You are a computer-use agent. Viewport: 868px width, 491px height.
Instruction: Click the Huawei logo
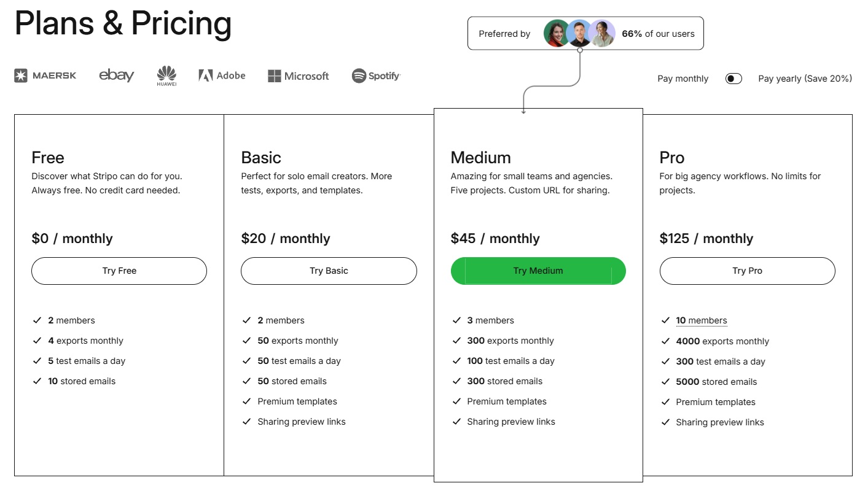[166, 76]
